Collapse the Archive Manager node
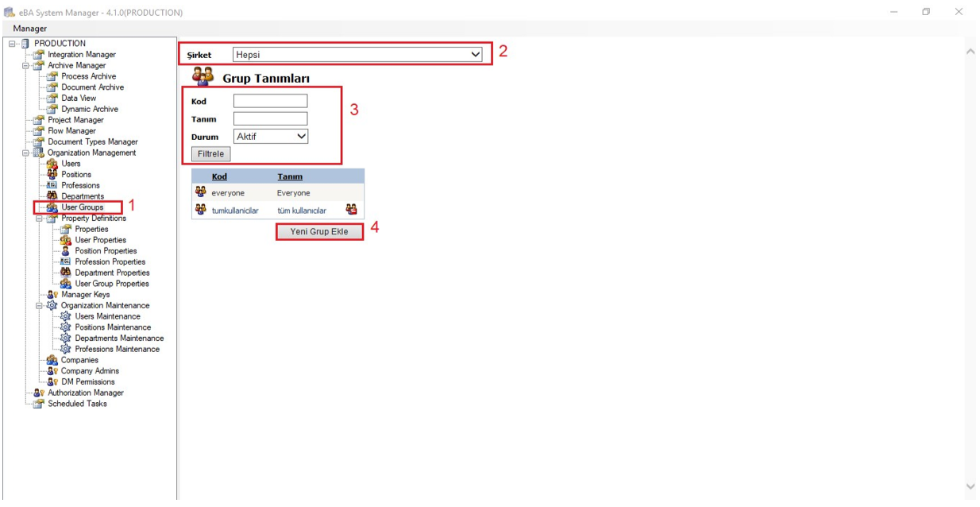The width and height of the screenshot is (980, 507). coord(25,66)
